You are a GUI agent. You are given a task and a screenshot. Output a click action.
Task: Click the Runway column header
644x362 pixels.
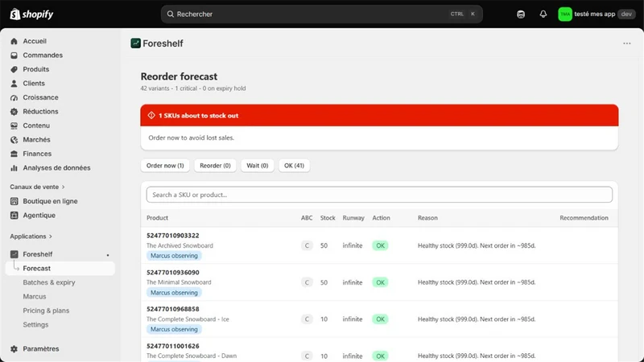coord(353,218)
